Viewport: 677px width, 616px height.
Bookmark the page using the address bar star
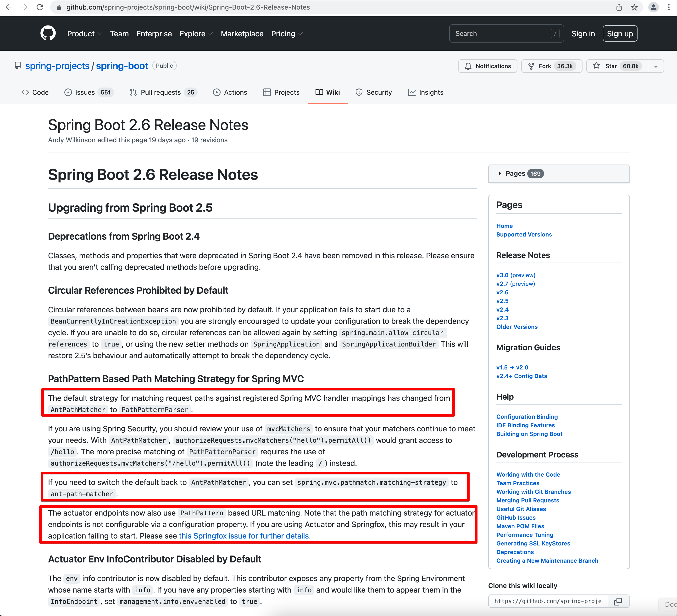635,7
